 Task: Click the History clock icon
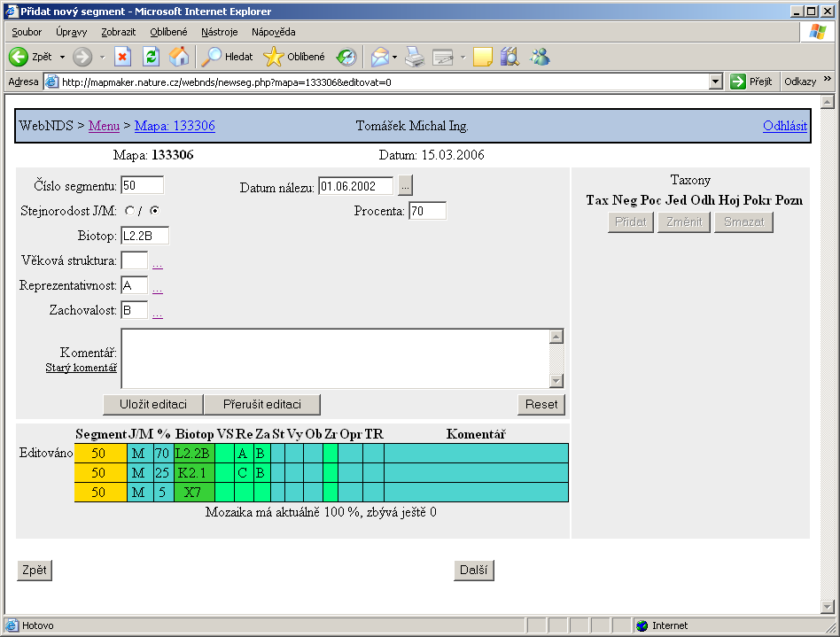(x=346, y=57)
